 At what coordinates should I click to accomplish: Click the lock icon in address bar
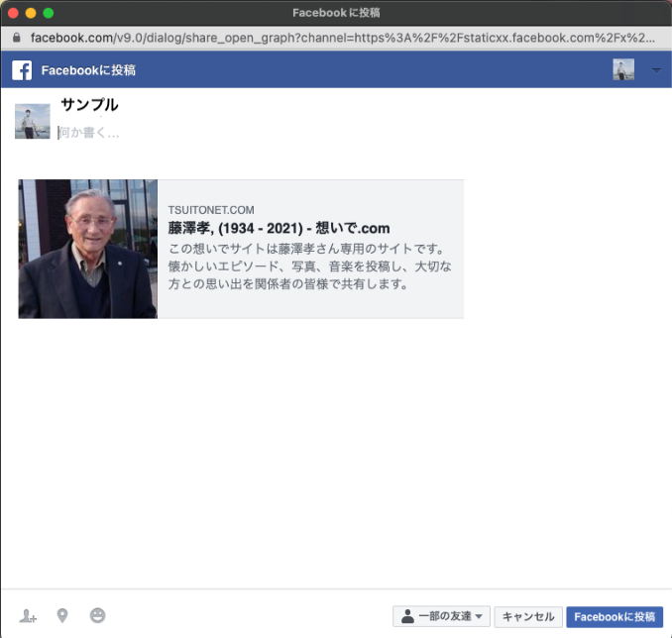[16, 38]
